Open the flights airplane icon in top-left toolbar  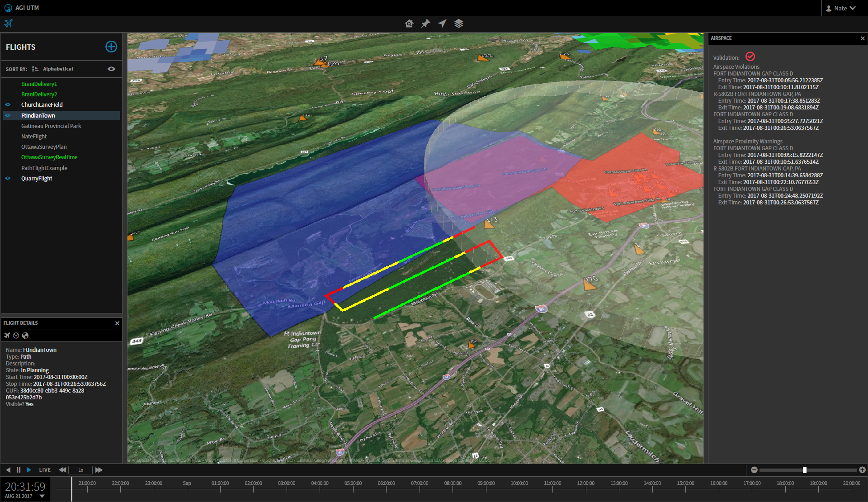click(x=9, y=24)
